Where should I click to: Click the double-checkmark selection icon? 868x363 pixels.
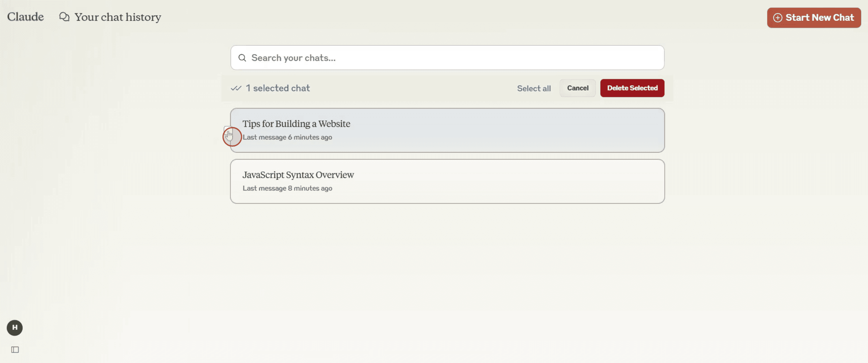click(236, 88)
